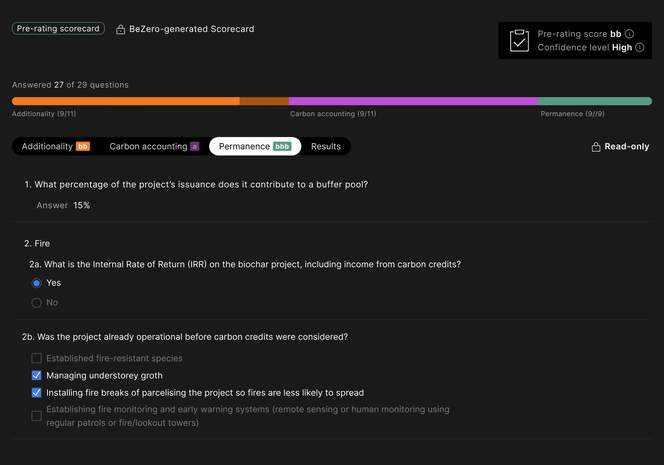Click the orange bb badge on Additionality

[x=83, y=147]
